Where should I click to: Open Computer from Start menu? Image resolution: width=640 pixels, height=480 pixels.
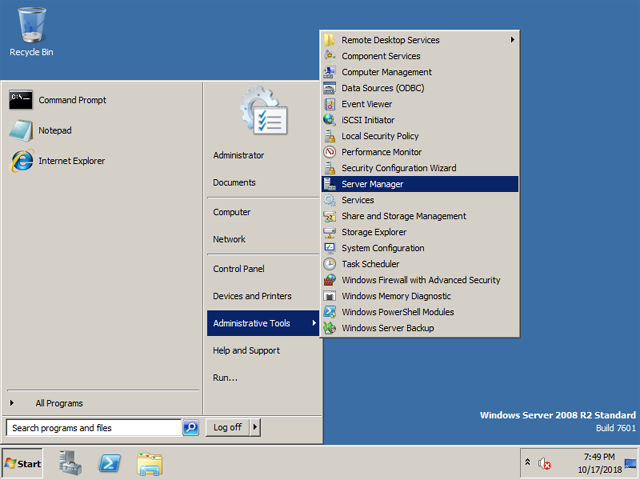point(263,212)
